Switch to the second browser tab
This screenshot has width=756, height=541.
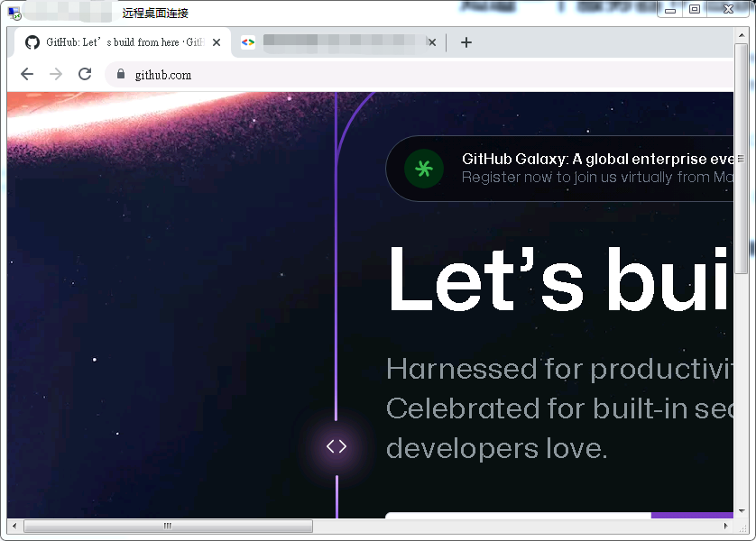(x=337, y=42)
